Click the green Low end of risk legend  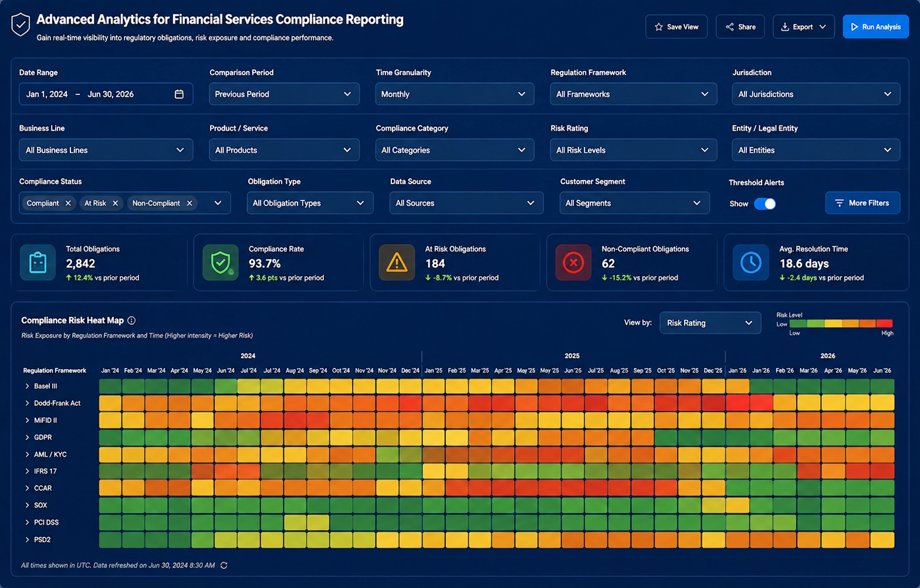pyautogui.click(x=798, y=324)
